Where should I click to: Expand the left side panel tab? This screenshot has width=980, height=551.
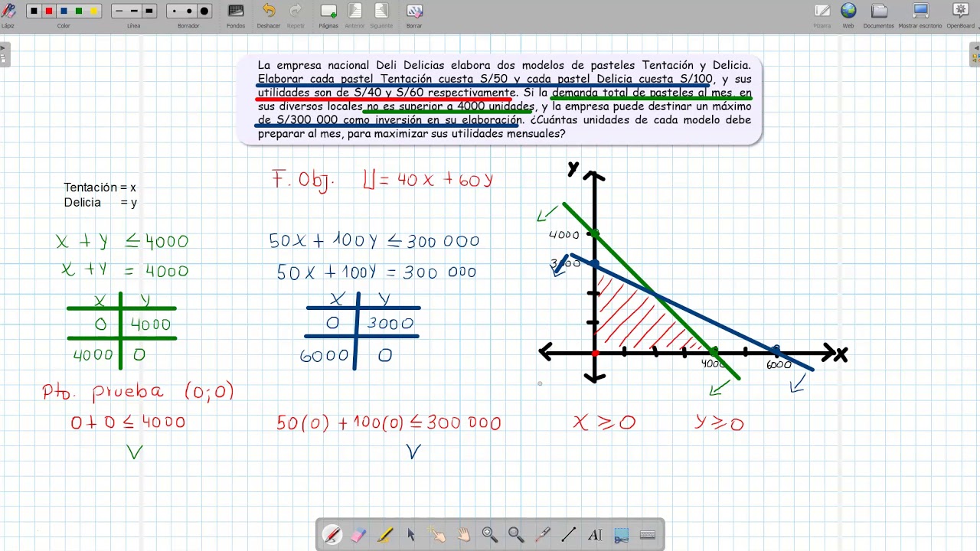[x=3, y=55]
